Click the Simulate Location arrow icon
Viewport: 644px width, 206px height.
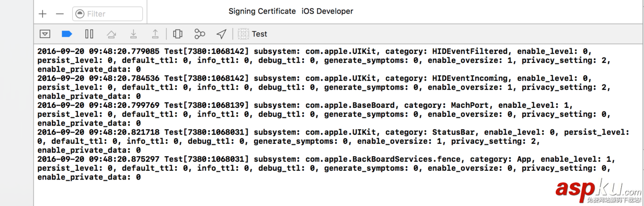pos(222,34)
